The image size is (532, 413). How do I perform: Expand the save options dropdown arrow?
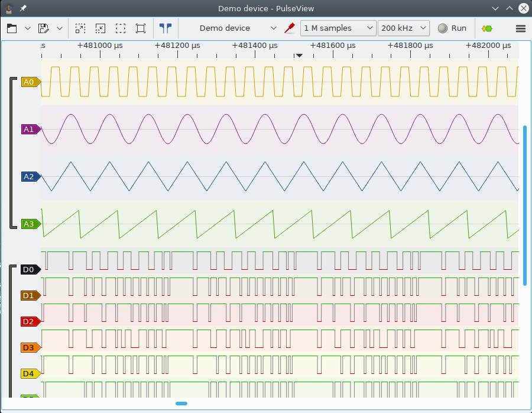60,28
